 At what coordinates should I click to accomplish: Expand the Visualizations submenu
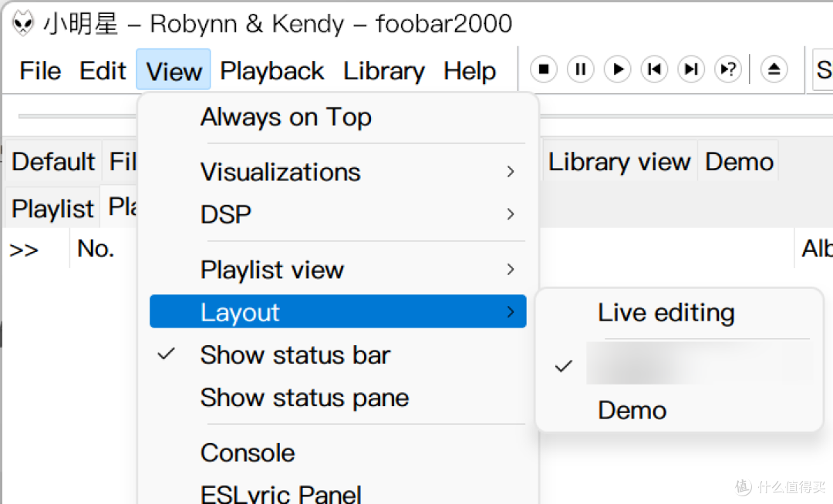tap(338, 172)
